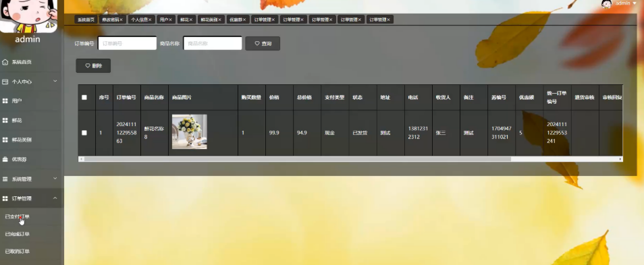Close the 鲜花 tab with its X
This screenshot has width=644, height=265.
(191, 20)
